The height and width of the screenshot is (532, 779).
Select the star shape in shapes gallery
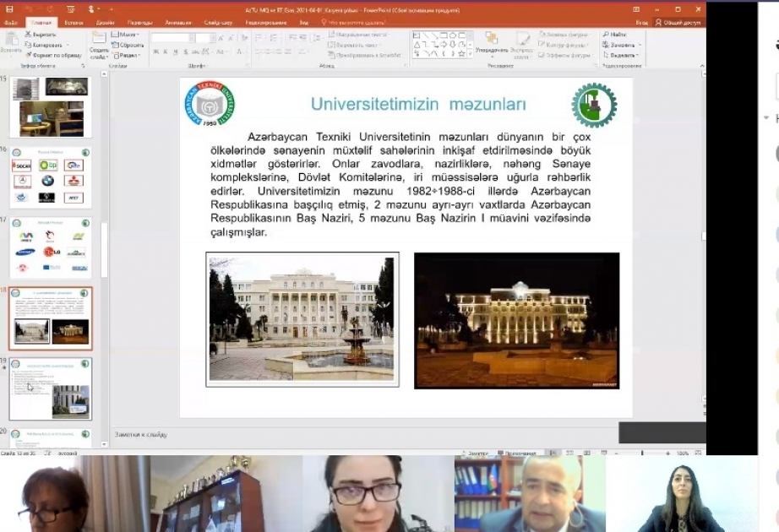462,53
